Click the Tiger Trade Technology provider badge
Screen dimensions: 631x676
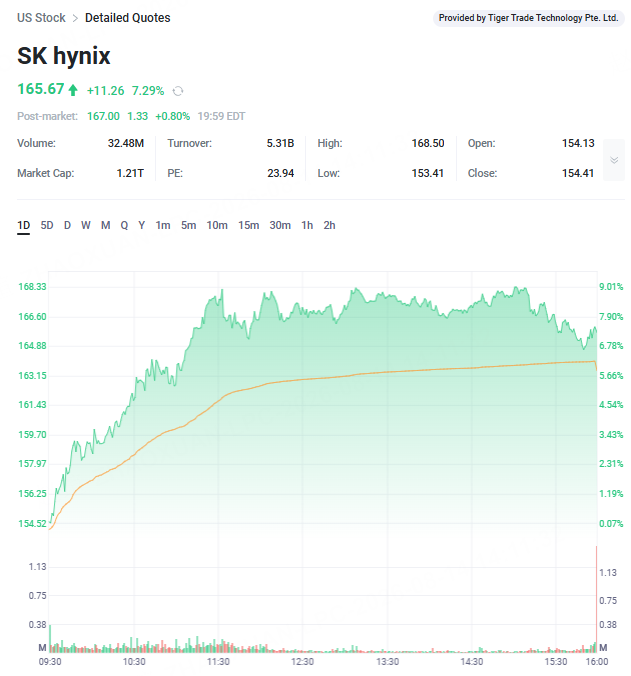click(x=528, y=18)
